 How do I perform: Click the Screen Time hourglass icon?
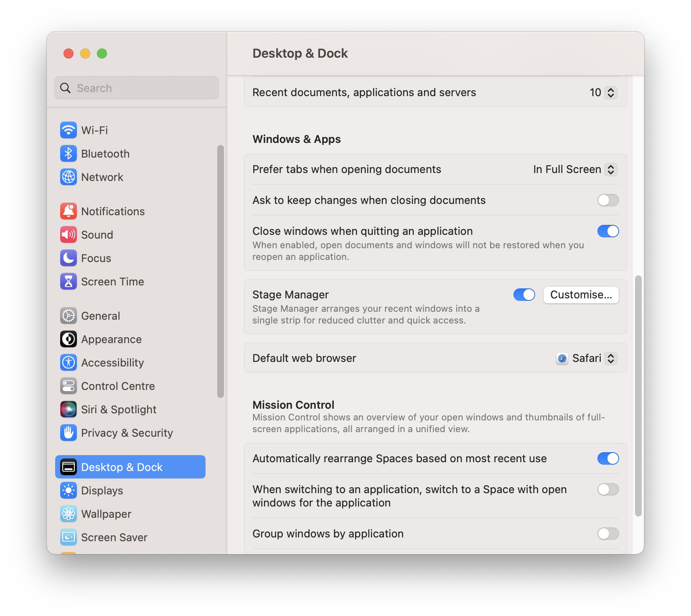69,281
